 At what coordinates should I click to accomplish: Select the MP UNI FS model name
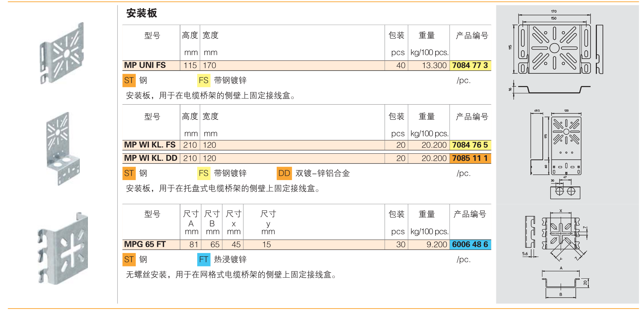click(x=145, y=65)
